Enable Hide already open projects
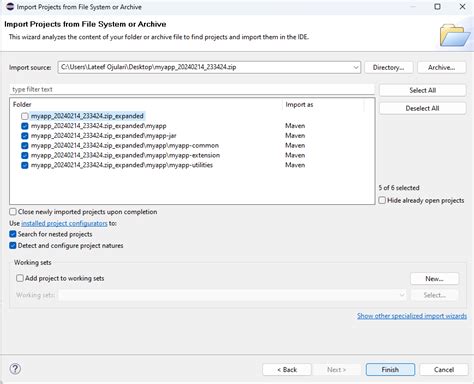474x384 pixels. [382, 200]
